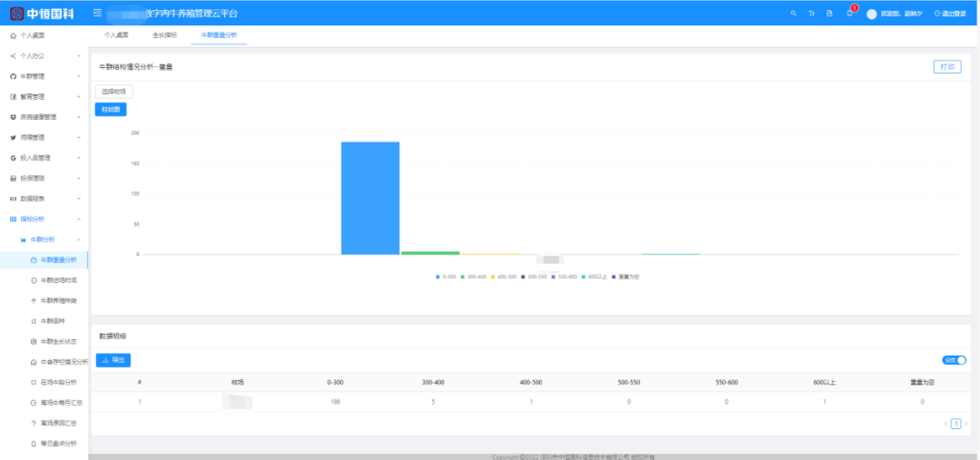Image resolution: width=980 pixels, height=460 pixels.
Task: Click the 打印 print button
Action: (946, 67)
